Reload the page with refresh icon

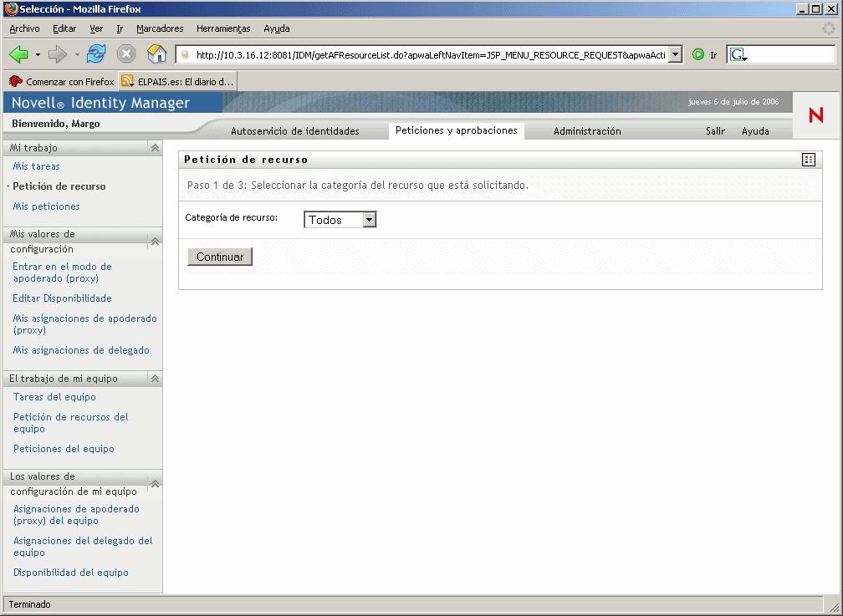pos(96,53)
